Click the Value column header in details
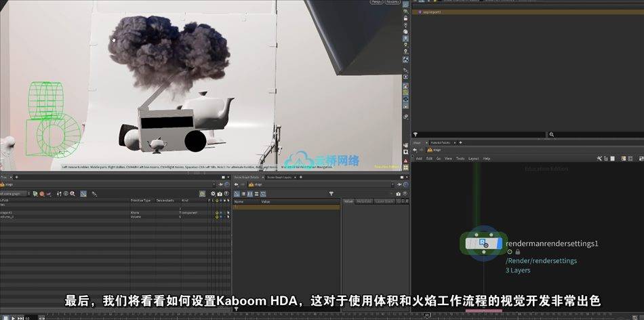This screenshot has height=320, width=644. coord(265,201)
